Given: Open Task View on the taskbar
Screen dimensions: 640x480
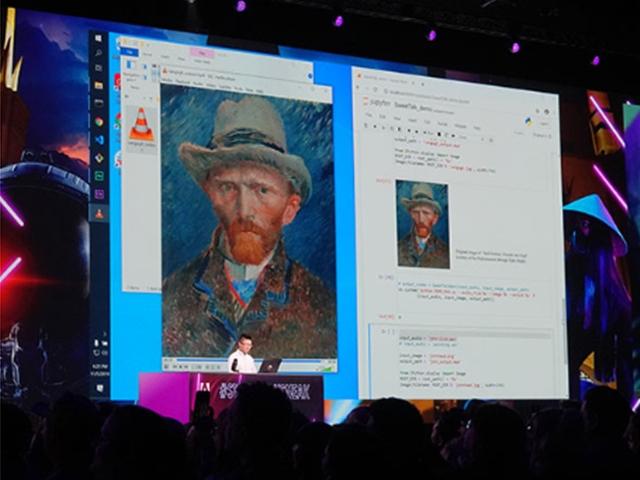Looking at the screenshot, I should pyautogui.click(x=98, y=68).
